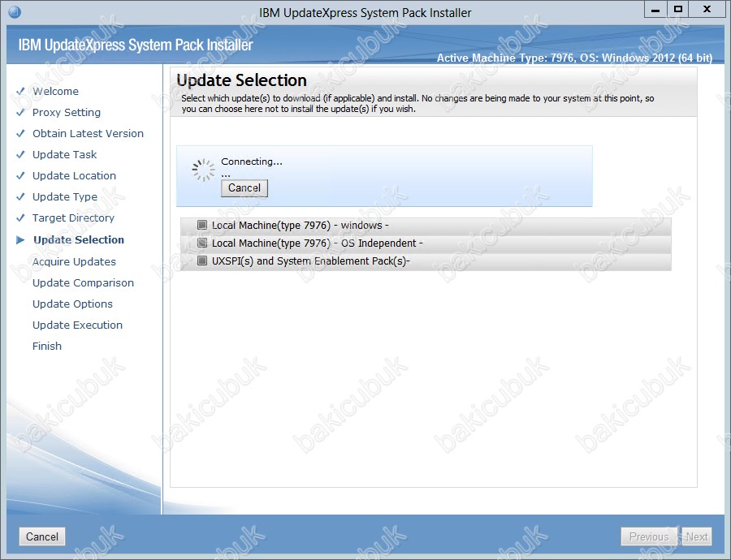Click checkmark icon beside Update Type
This screenshot has width=731, height=560.
pyautogui.click(x=20, y=196)
